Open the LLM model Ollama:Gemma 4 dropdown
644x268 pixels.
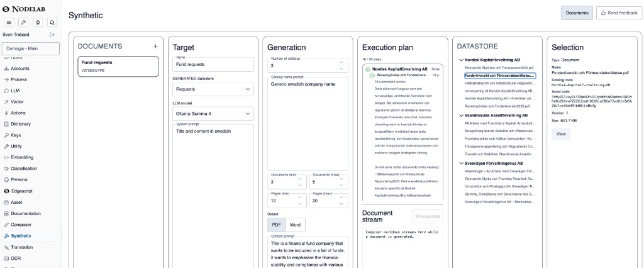click(x=213, y=114)
